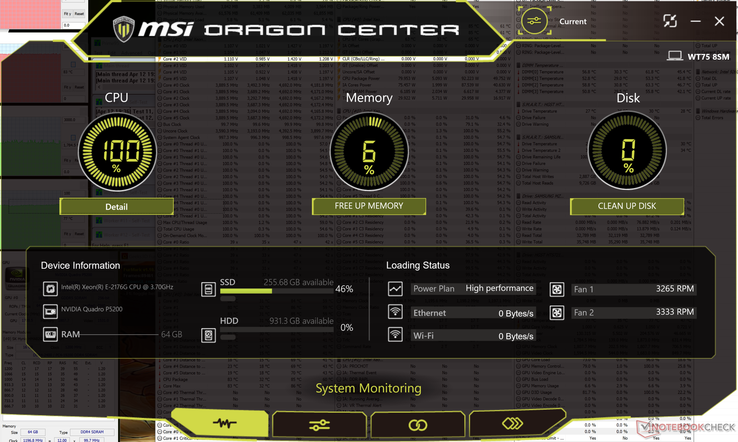Click the Memory 6% usage gauge

click(369, 152)
